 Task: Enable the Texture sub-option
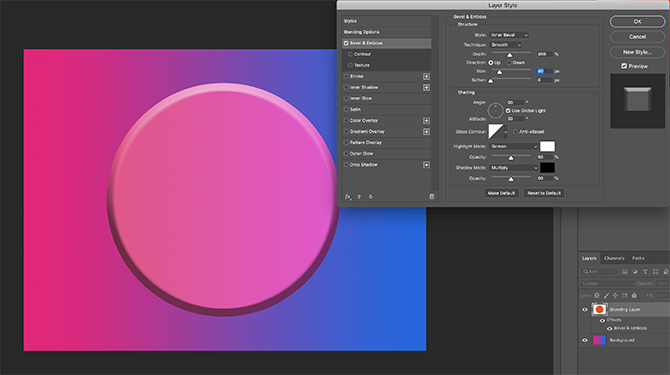tap(350, 65)
